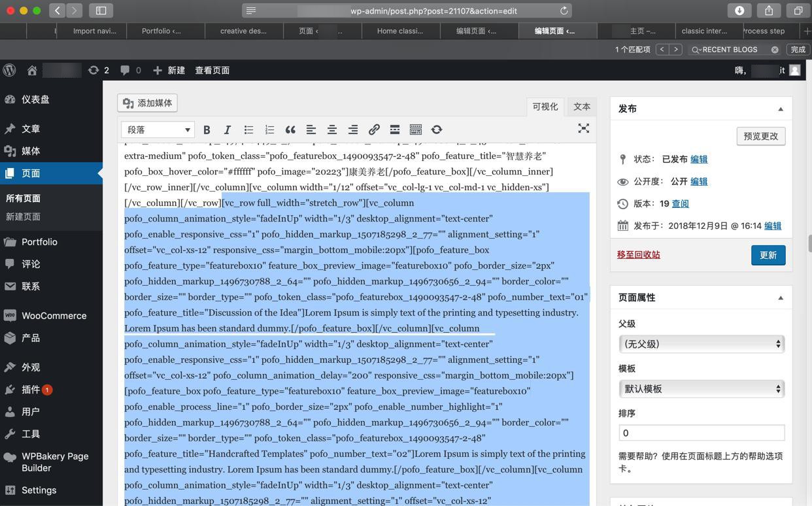Screen dimensions: 812x506
Task: Toggle Safari sidebar
Action: click(101, 10)
